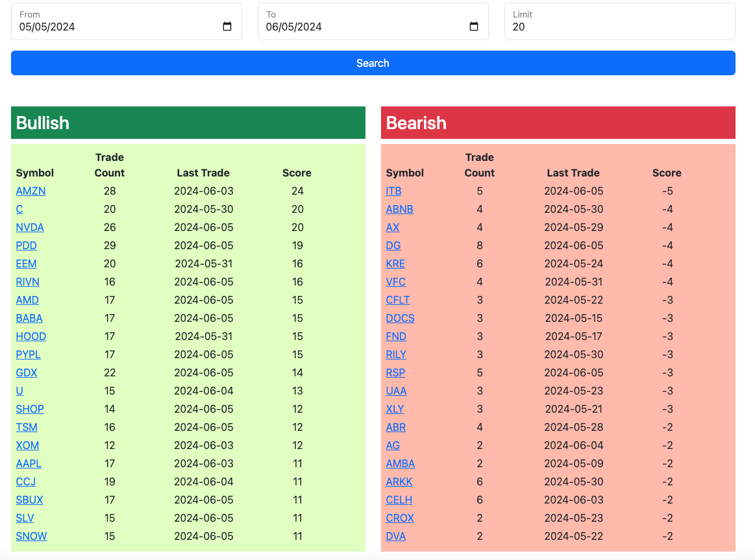Open the ABNB symbol link

pyautogui.click(x=400, y=210)
